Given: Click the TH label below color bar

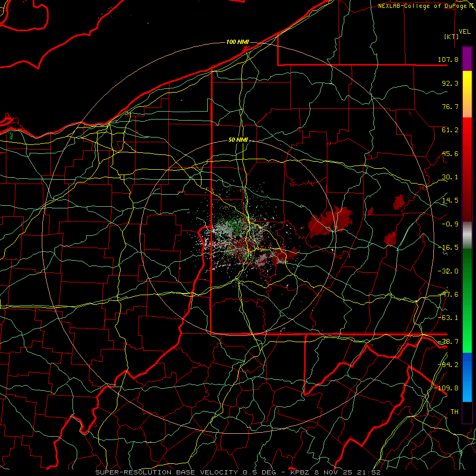Looking at the screenshot, I should pos(454,412).
